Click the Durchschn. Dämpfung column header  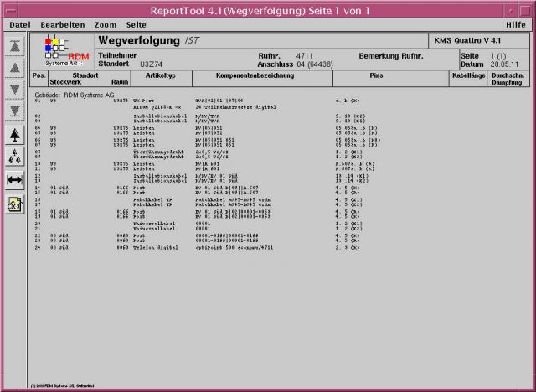[x=508, y=79]
